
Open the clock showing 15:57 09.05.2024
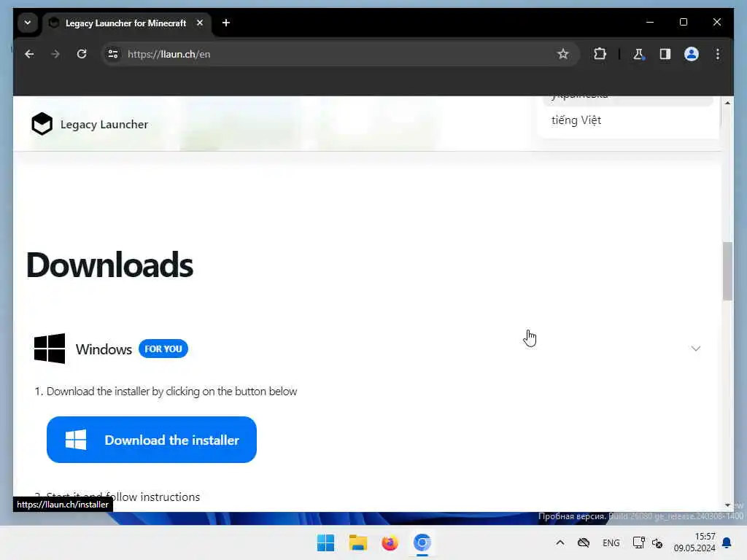point(694,542)
